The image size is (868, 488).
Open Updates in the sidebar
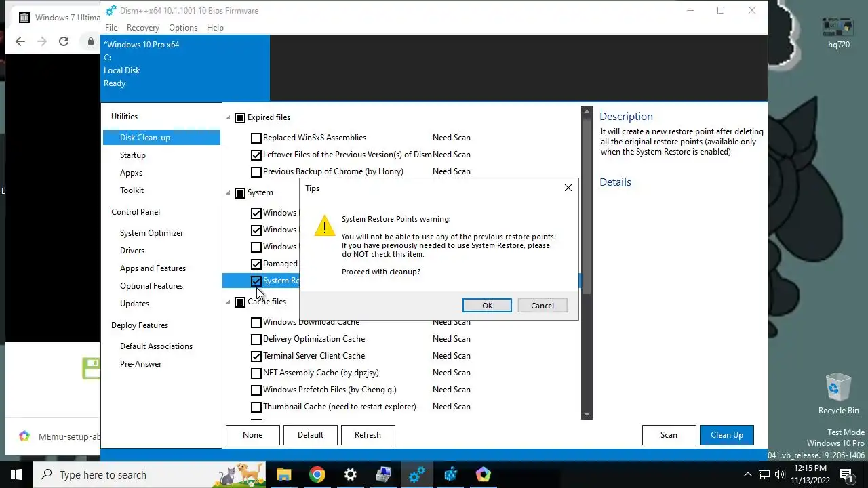[x=134, y=304]
